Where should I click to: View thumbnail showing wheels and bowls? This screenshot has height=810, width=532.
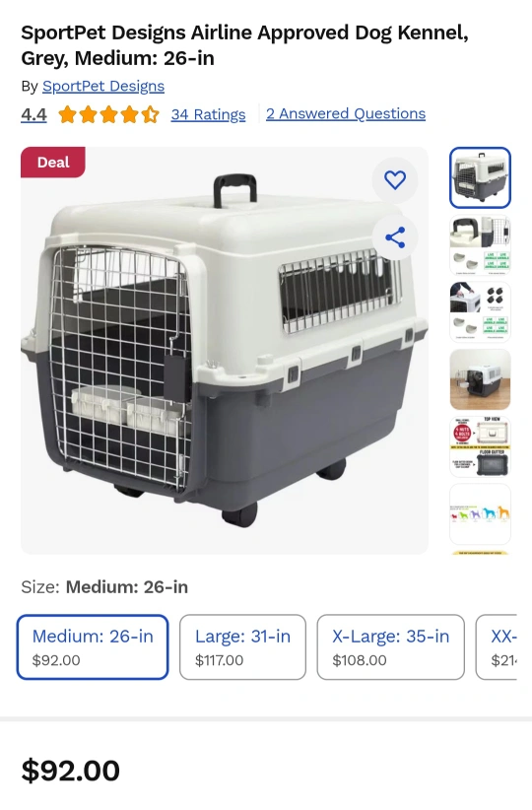coord(480,312)
